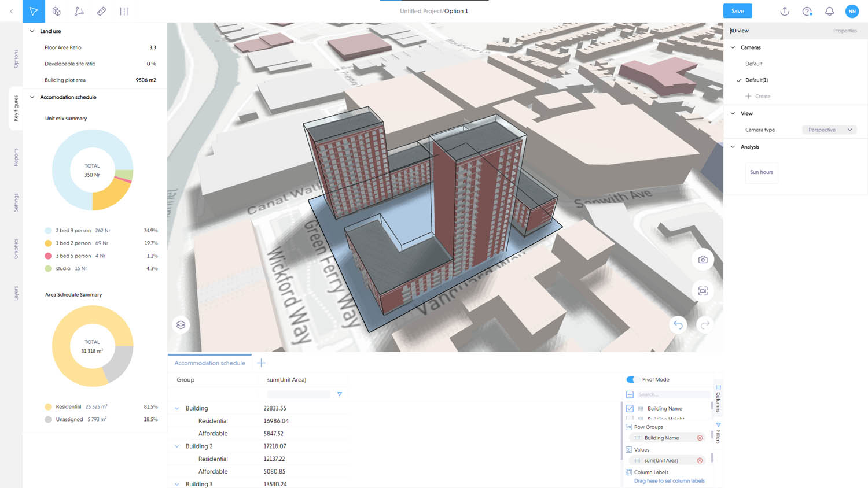Remove sum(Unit Area) from Values

(x=700, y=461)
